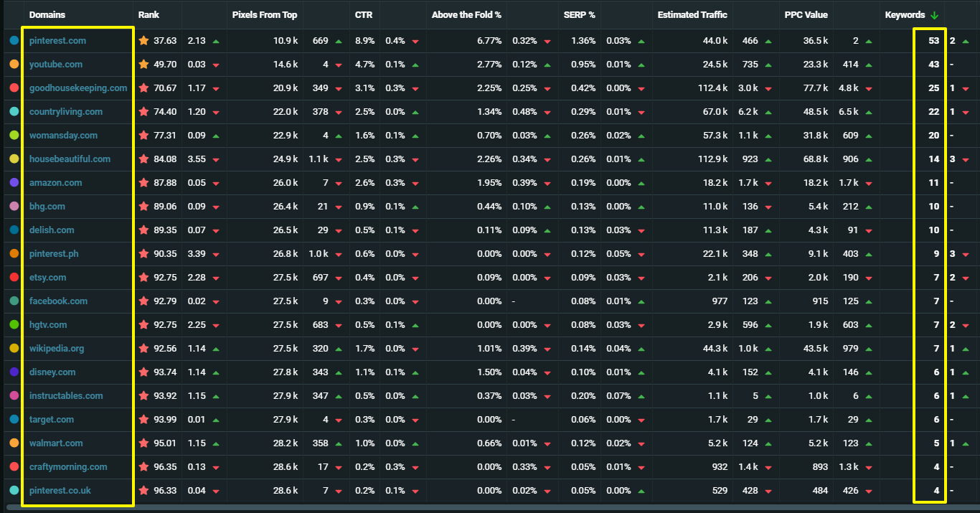The height and width of the screenshot is (513, 980).
Task: Open the pinterest.ph domain link
Action: click(54, 254)
